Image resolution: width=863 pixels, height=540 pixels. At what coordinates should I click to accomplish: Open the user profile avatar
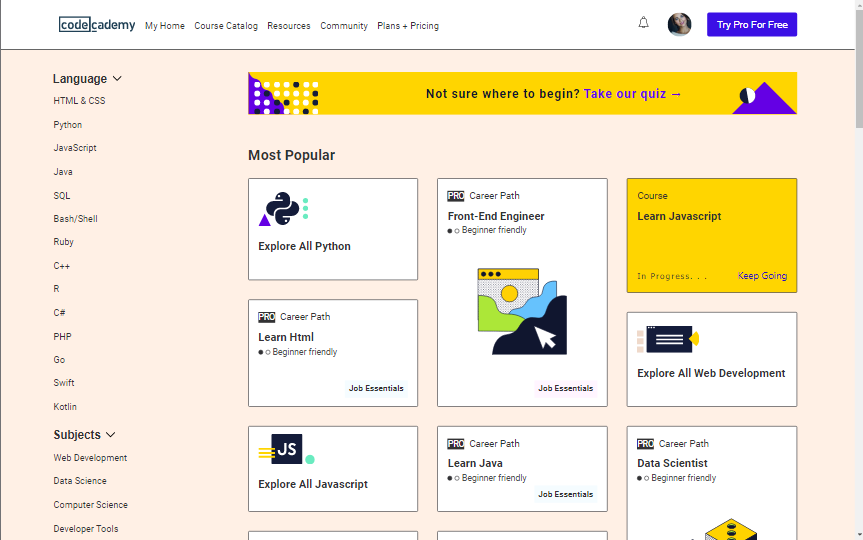679,25
